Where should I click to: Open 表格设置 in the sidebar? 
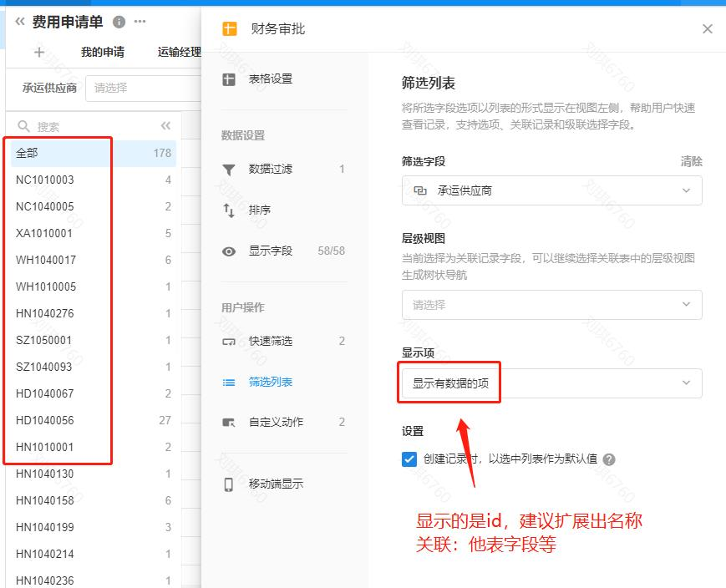270,79
